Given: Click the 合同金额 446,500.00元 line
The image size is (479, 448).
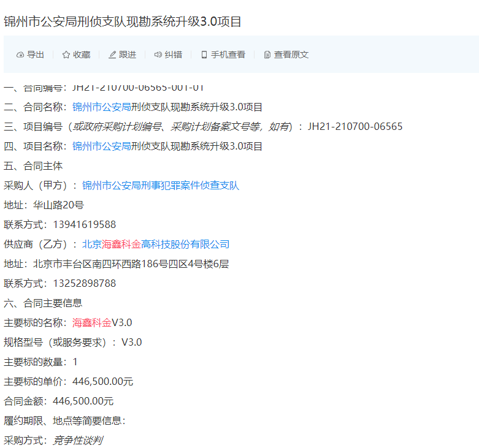Looking at the screenshot, I should pyautogui.click(x=59, y=401).
